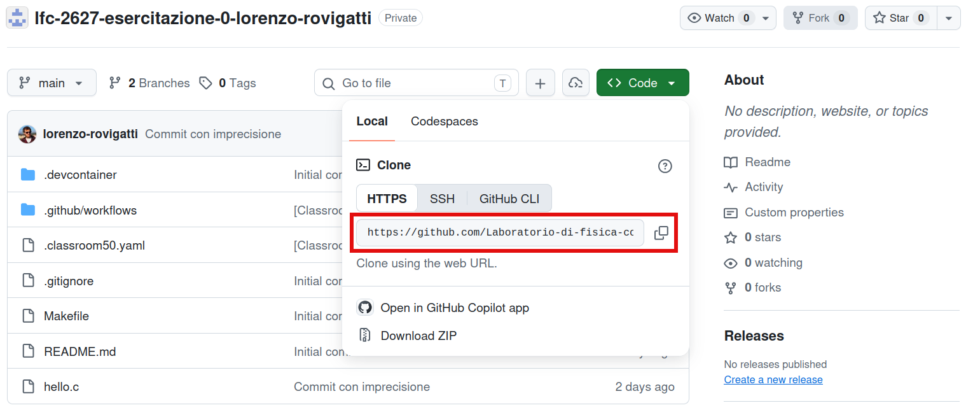Select the SSH clone method
980x410 pixels.
coord(442,199)
